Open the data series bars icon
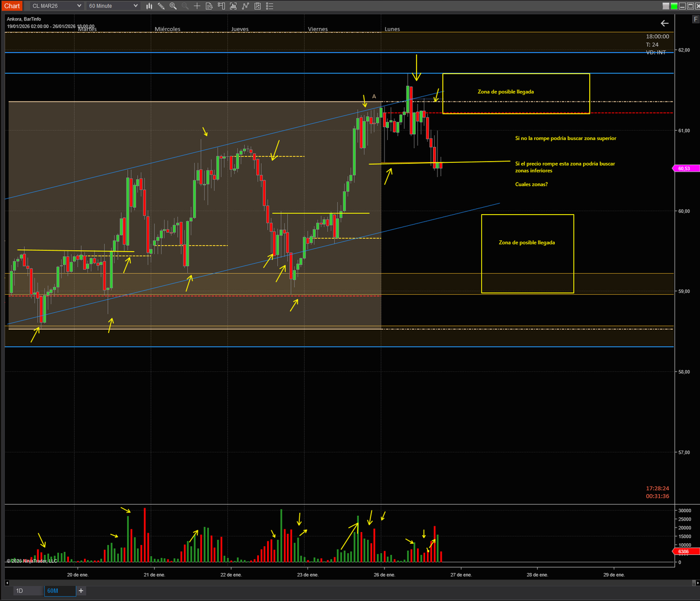The image size is (700, 601). pos(233,6)
